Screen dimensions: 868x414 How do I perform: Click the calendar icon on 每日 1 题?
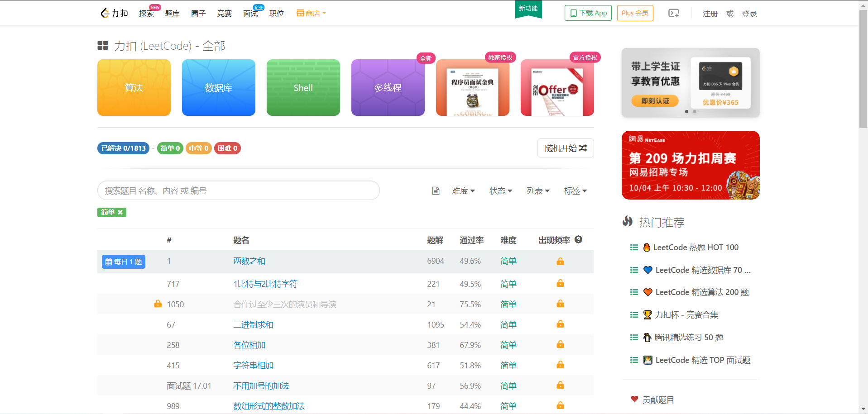point(109,262)
